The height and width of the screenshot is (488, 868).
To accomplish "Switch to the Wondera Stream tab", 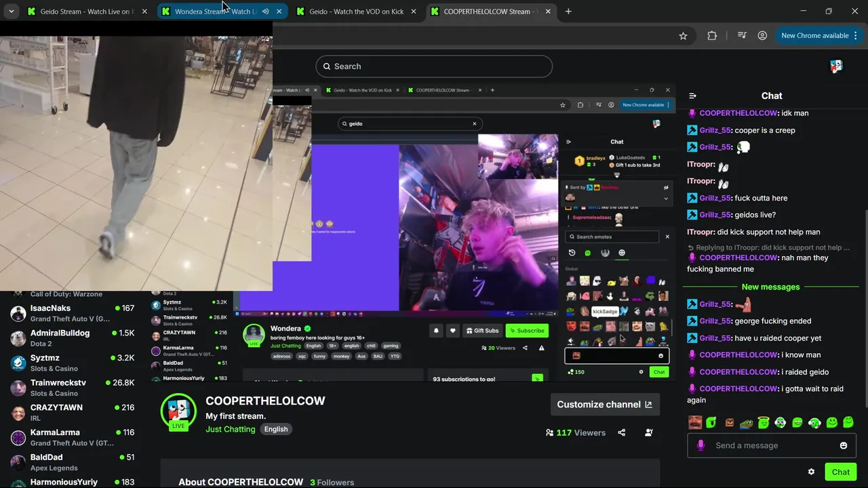I will click(222, 12).
